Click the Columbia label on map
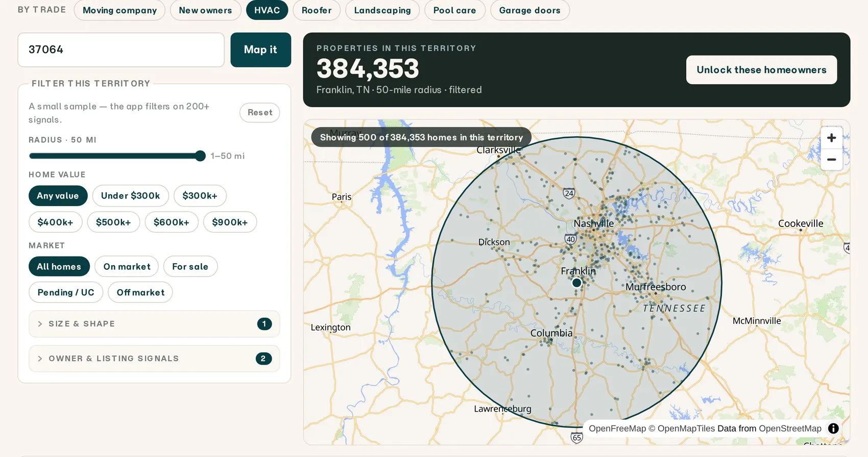 551,333
